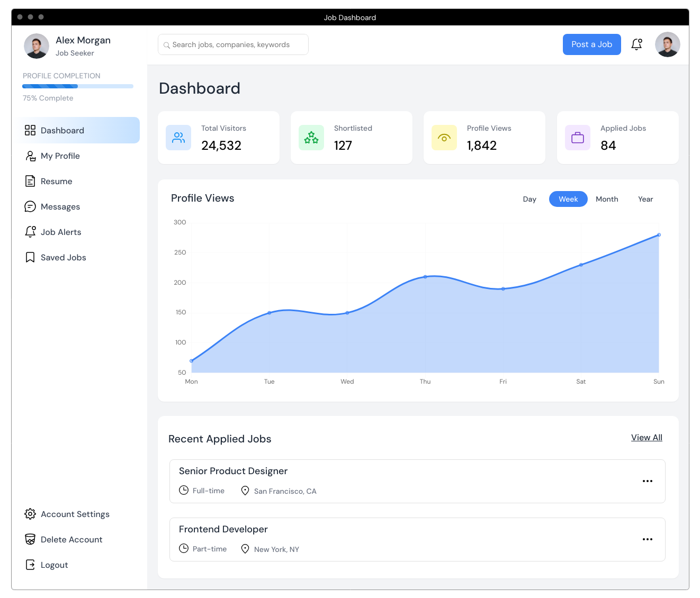Click the Total Visitors people icon
This screenshot has width=700, height=598.
pos(178,138)
